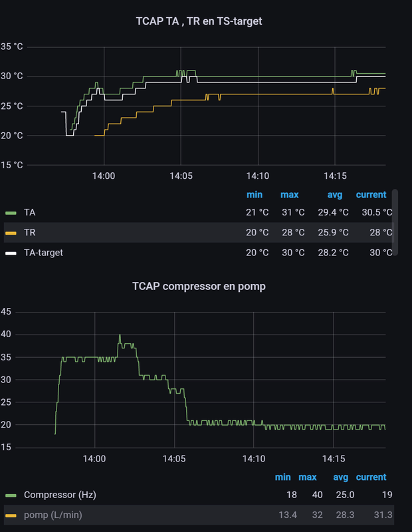Click the 35 °C axis label

coord(11,47)
